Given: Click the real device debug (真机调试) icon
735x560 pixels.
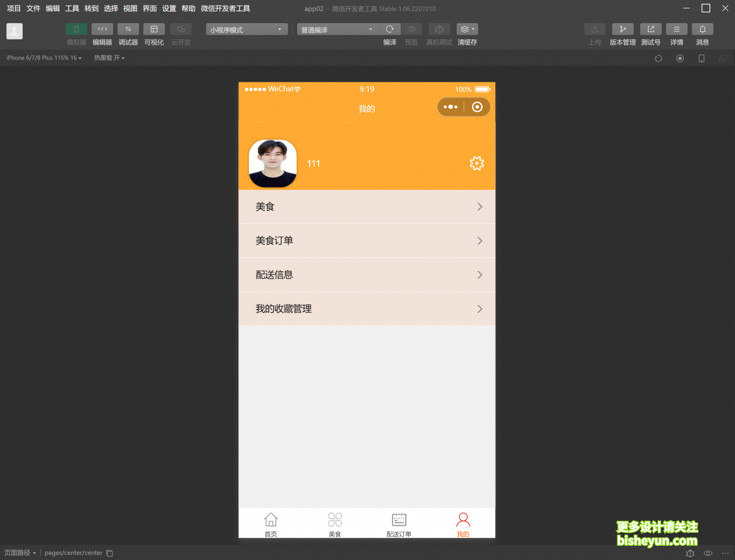Looking at the screenshot, I should pyautogui.click(x=439, y=29).
